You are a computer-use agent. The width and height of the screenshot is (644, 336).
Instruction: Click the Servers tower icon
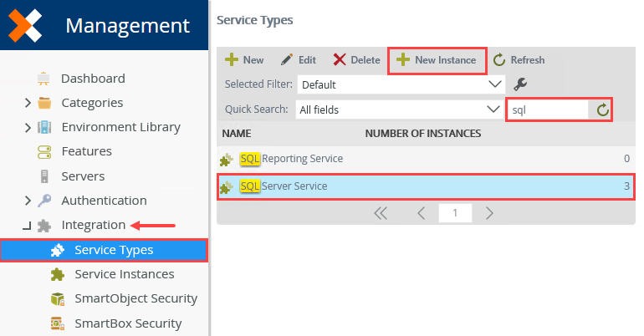pyautogui.click(x=44, y=176)
